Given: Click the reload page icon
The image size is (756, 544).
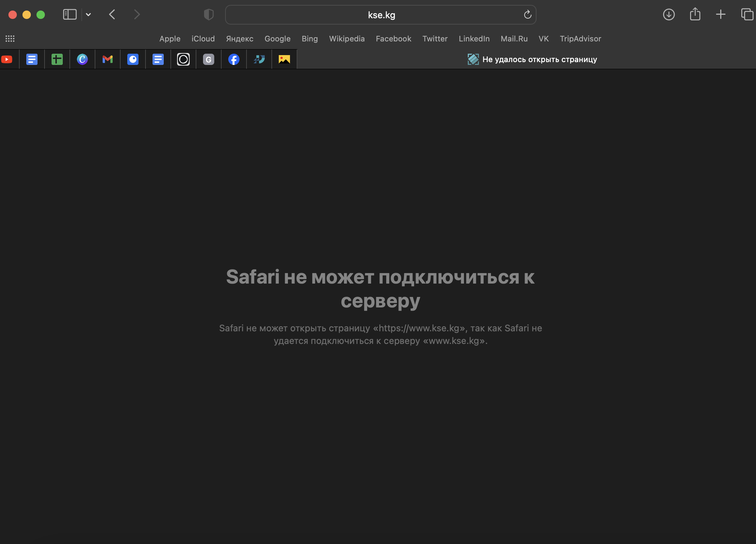Looking at the screenshot, I should 527,15.
